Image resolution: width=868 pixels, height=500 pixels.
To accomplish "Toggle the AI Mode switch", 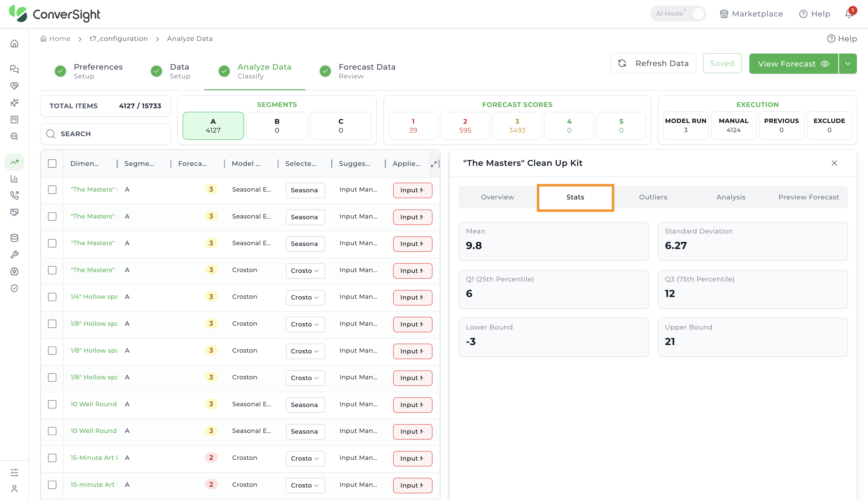I will tap(678, 14).
